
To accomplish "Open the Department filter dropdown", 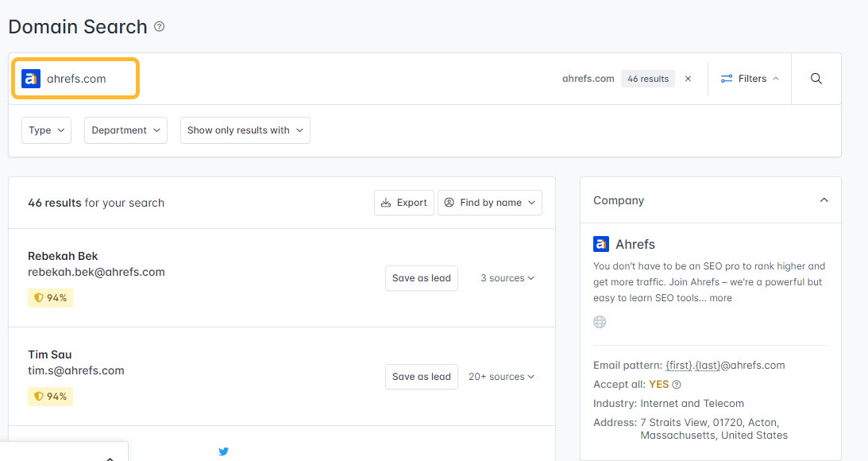I will tap(125, 130).
